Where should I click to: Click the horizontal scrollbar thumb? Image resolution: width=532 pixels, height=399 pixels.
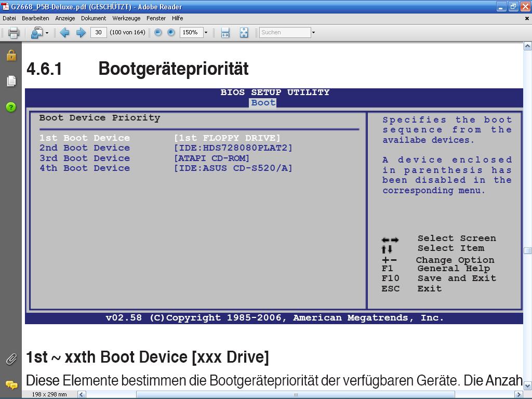coord(295,395)
